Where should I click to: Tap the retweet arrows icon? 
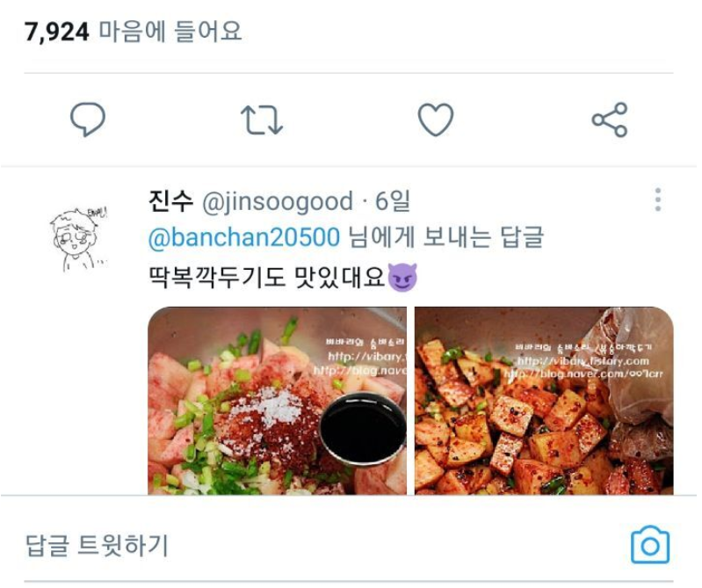point(262,120)
